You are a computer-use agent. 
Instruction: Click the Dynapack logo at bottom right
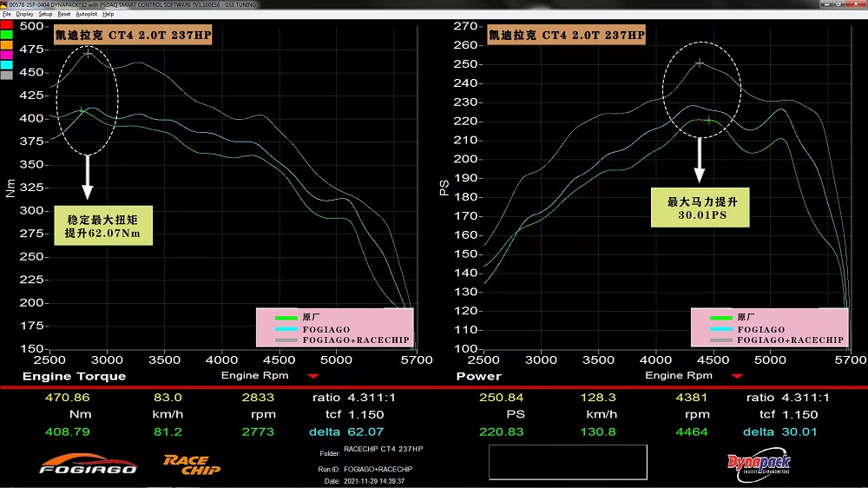(x=759, y=465)
